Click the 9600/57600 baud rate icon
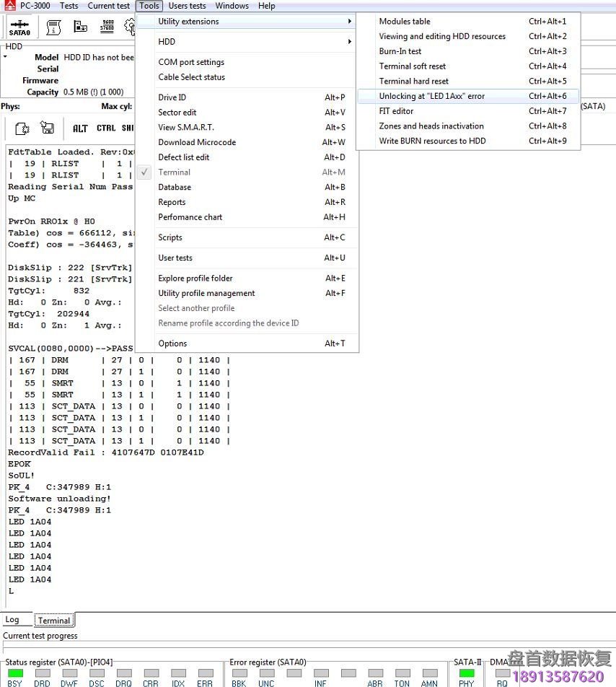This screenshot has height=687, width=616. tap(106, 26)
